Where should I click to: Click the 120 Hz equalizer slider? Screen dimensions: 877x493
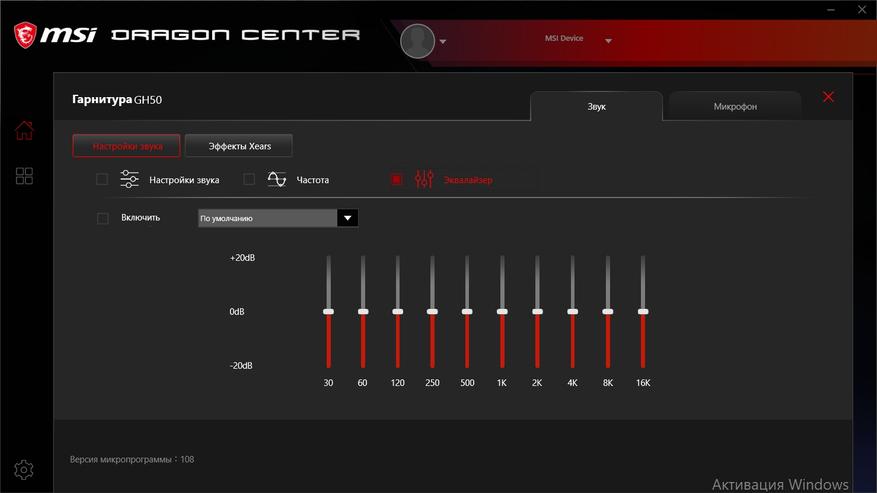coord(398,312)
